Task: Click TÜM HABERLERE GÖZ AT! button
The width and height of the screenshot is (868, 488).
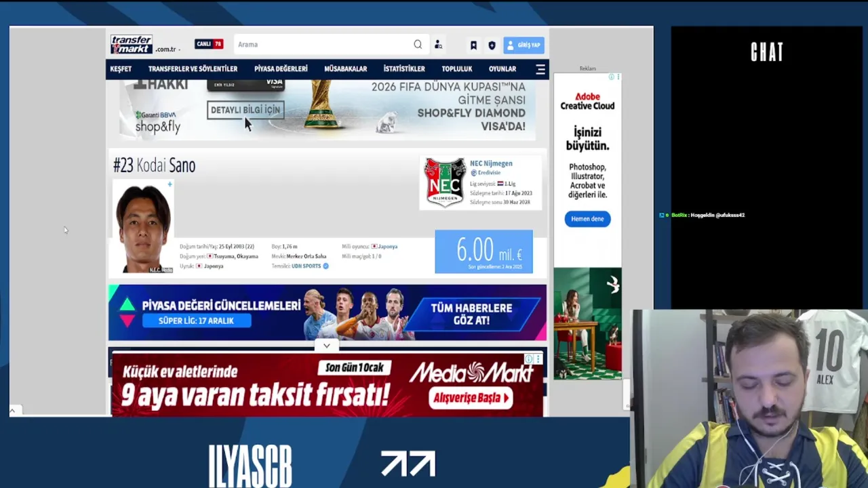Action: click(471, 314)
